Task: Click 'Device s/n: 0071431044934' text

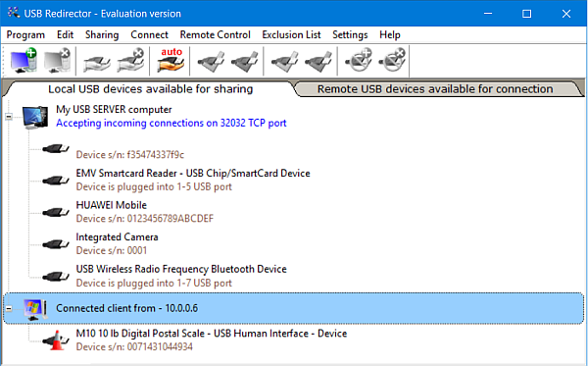Action: coord(134,346)
